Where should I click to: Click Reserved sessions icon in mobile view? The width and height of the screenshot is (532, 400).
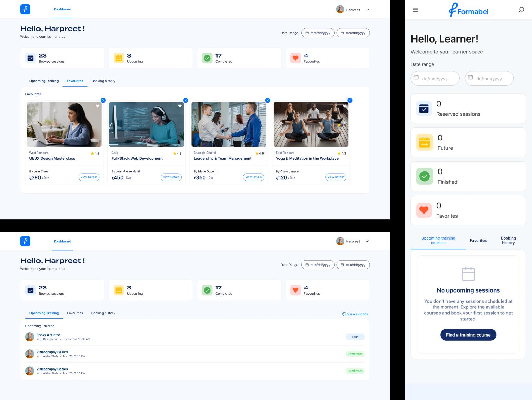(x=424, y=108)
